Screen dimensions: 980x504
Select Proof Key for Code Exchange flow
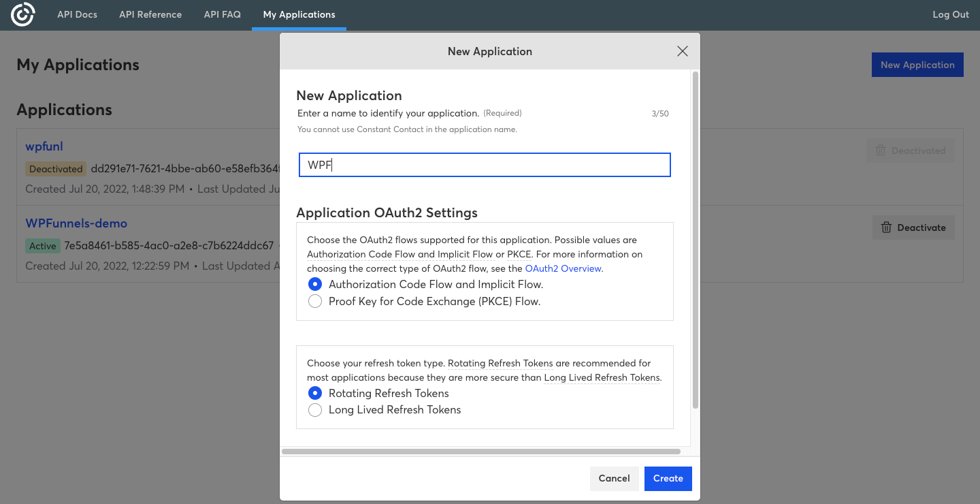315,301
